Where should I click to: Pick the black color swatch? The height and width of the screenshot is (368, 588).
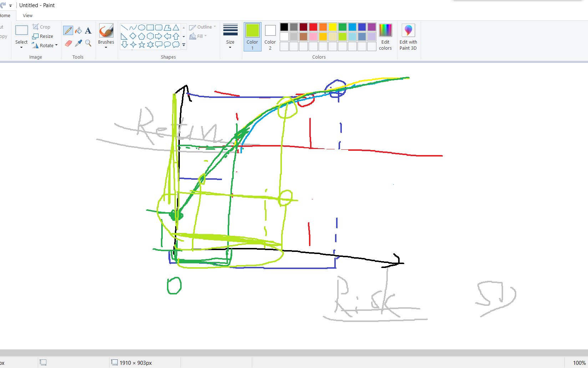point(284,27)
